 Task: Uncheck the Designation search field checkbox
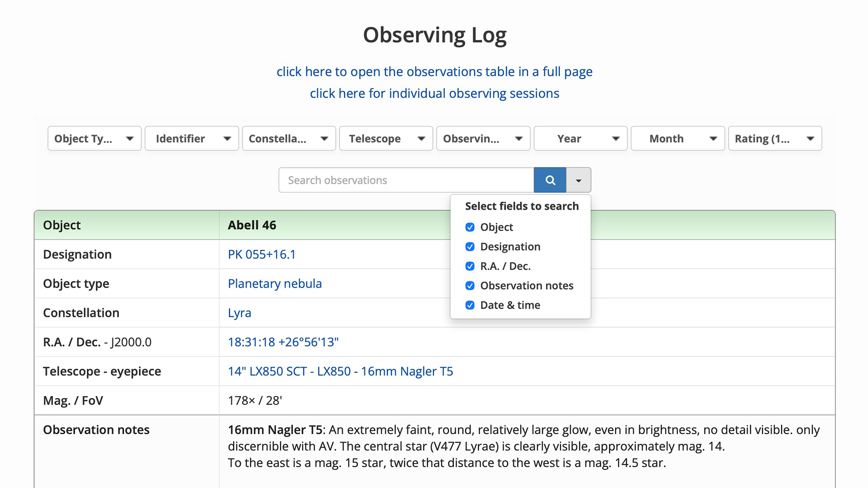click(470, 247)
